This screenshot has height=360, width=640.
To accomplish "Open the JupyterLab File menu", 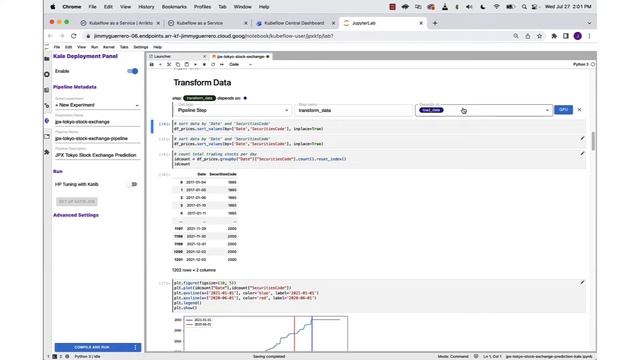I will pyautogui.click(x=57, y=47).
